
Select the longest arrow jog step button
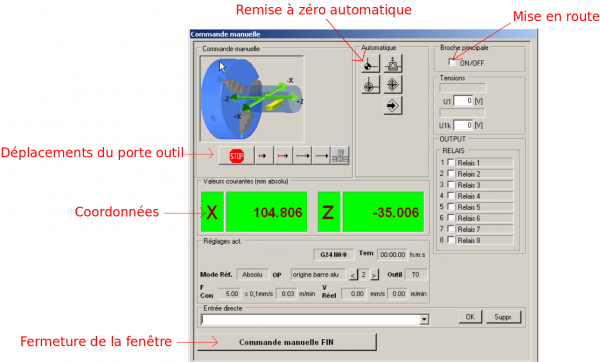click(321, 156)
